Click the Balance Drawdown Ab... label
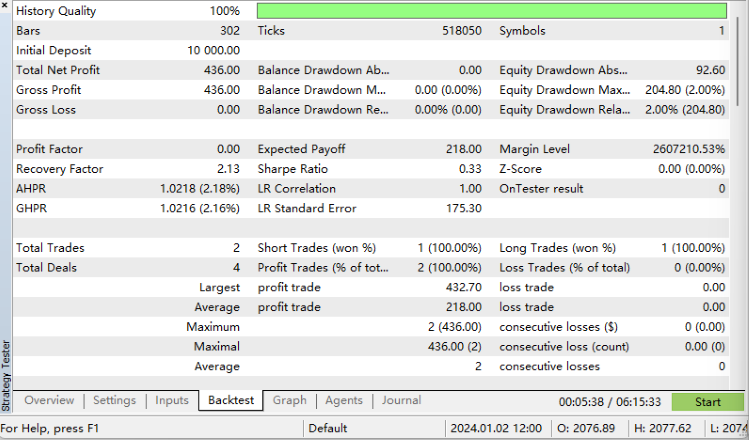 323,70
